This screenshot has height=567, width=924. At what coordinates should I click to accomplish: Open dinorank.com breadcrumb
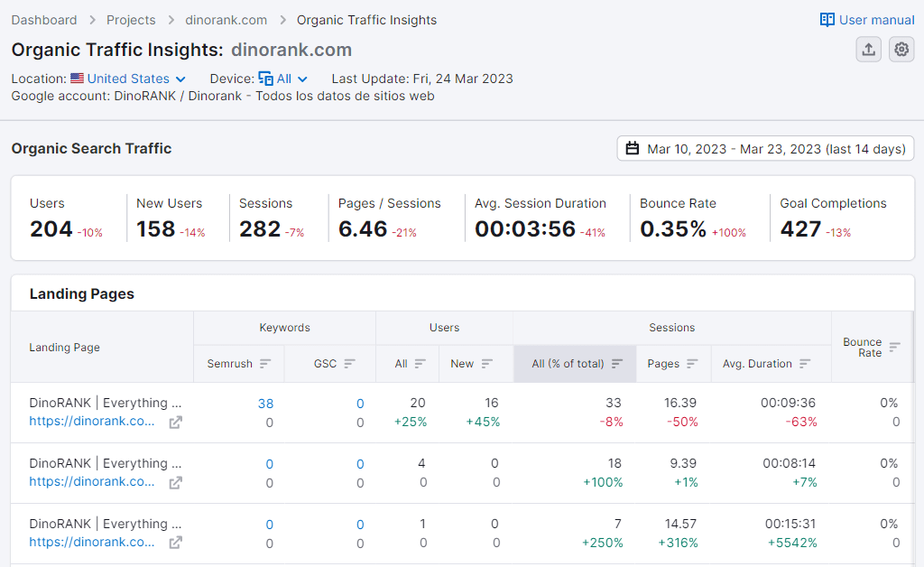pyautogui.click(x=226, y=20)
